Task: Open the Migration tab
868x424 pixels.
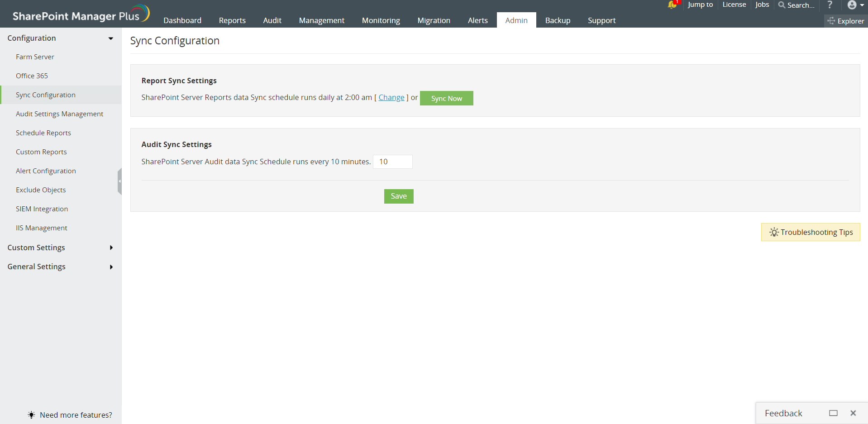Action: [434, 20]
